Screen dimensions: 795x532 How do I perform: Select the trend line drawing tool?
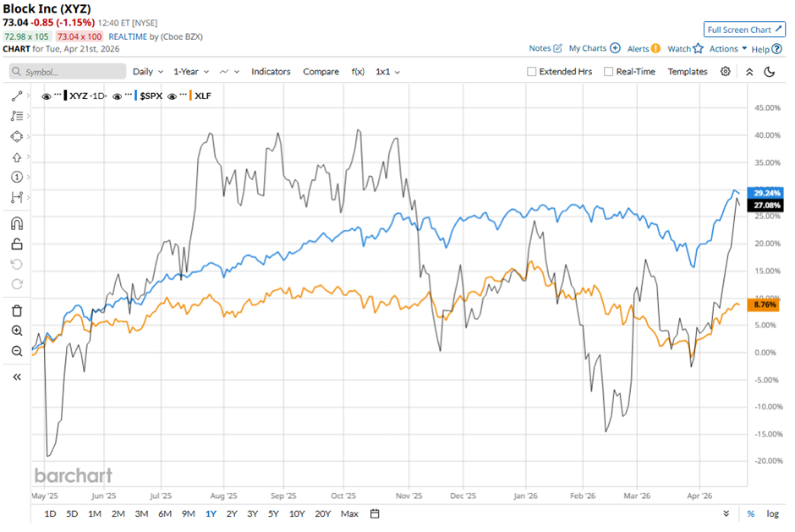pos(17,96)
